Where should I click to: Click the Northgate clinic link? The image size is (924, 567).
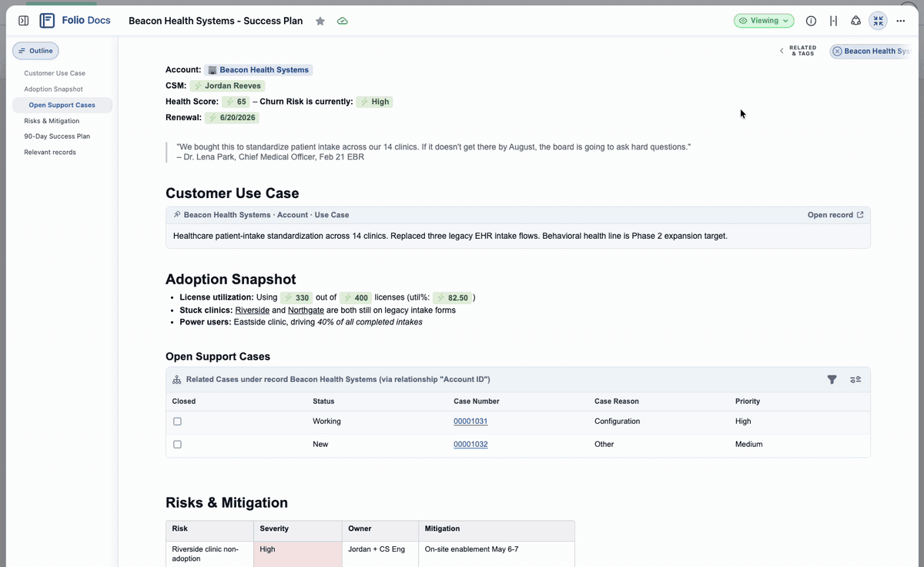click(x=306, y=310)
